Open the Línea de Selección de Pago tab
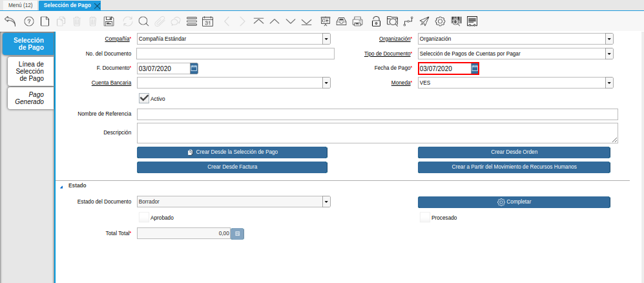 [30, 71]
